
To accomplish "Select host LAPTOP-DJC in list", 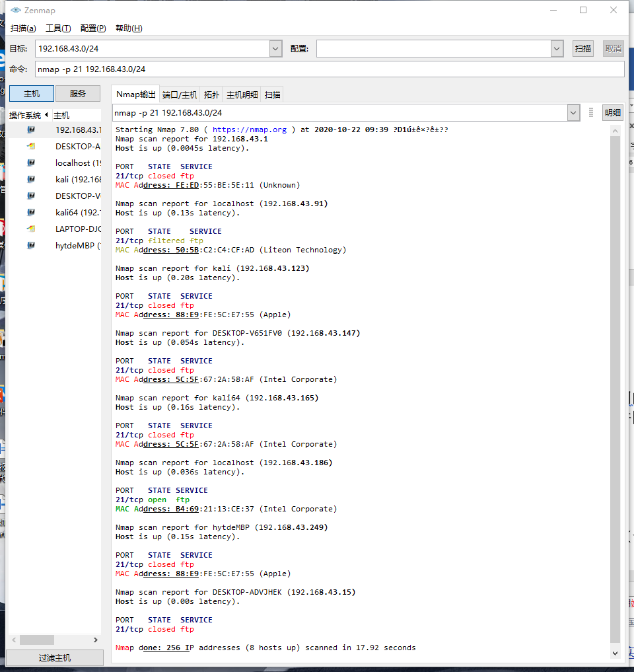I will click(55, 229).
